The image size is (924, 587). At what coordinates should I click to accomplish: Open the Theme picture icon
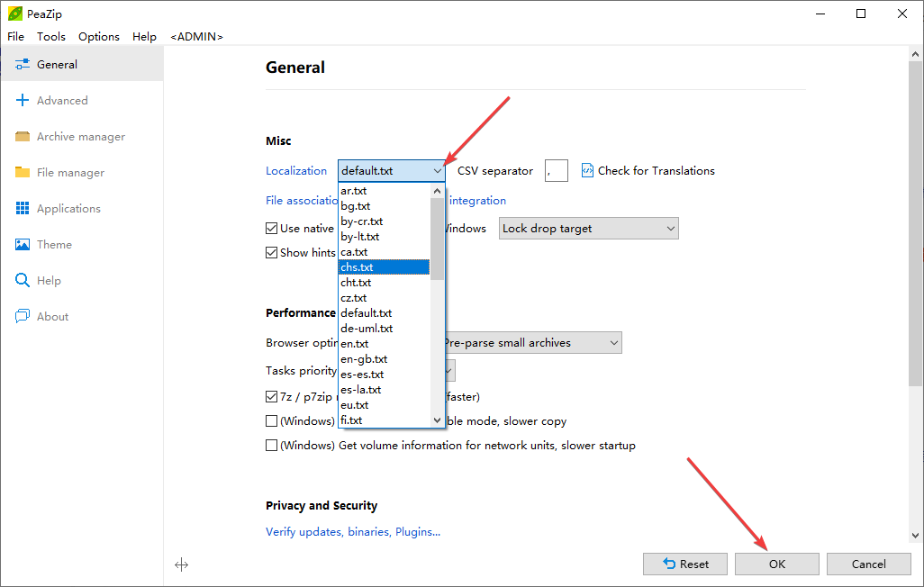point(23,245)
